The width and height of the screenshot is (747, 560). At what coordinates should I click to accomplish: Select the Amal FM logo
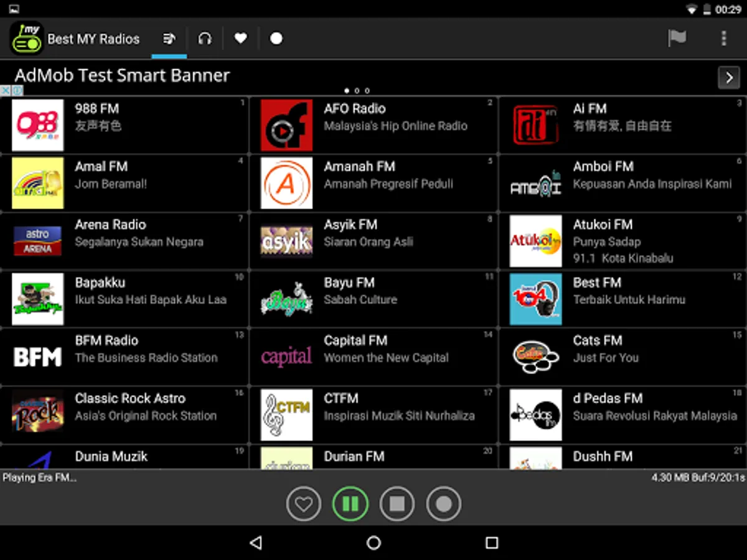[x=37, y=183]
